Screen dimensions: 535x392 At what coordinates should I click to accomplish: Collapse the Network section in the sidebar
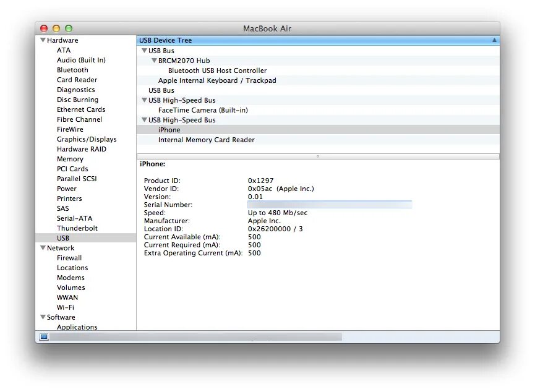[x=43, y=248]
